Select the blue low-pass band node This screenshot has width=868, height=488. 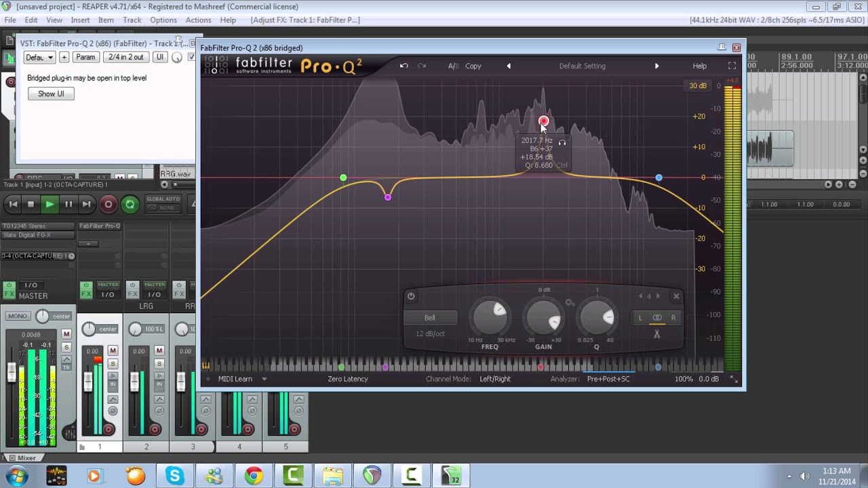(x=658, y=178)
